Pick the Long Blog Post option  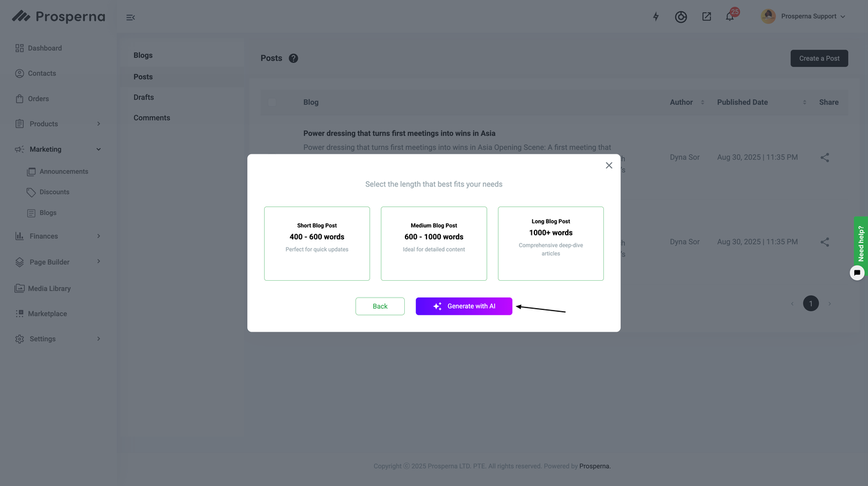point(551,244)
